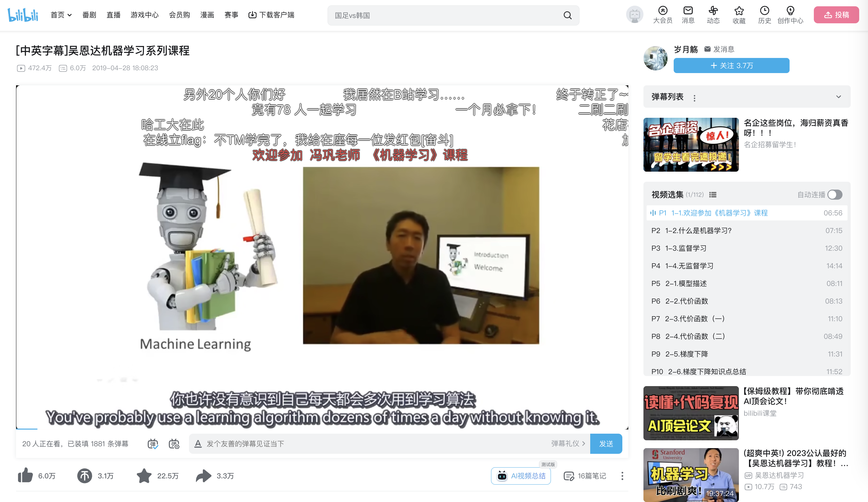Click the 动态 feed icon
Viewport: 868px width, 502px height.
coord(713,15)
